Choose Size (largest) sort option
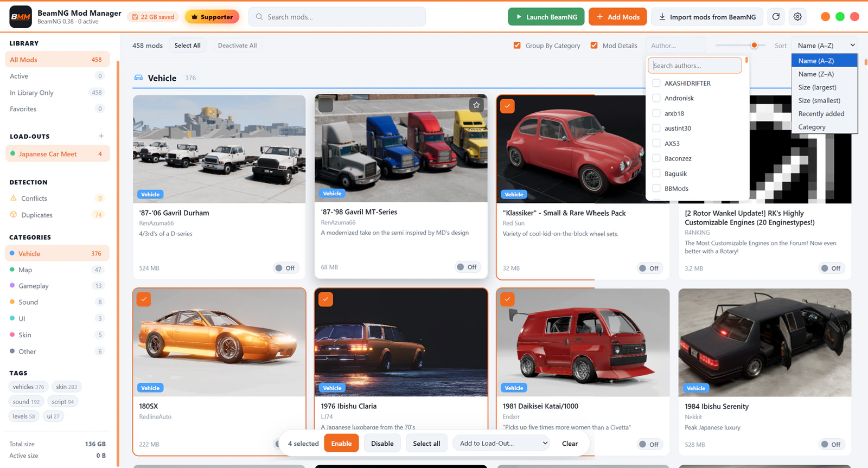The height and width of the screenshot is (468, 868). coord(824,87)
